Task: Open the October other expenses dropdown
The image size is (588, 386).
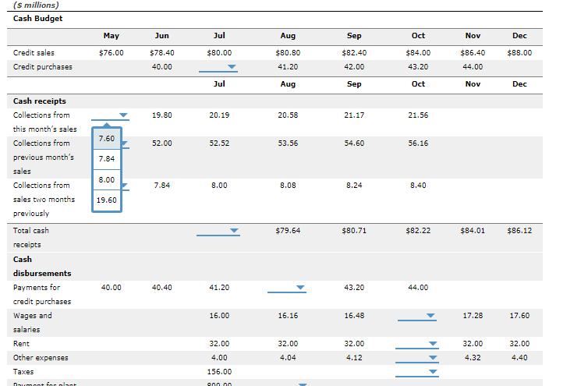Action: coord(417,358)
